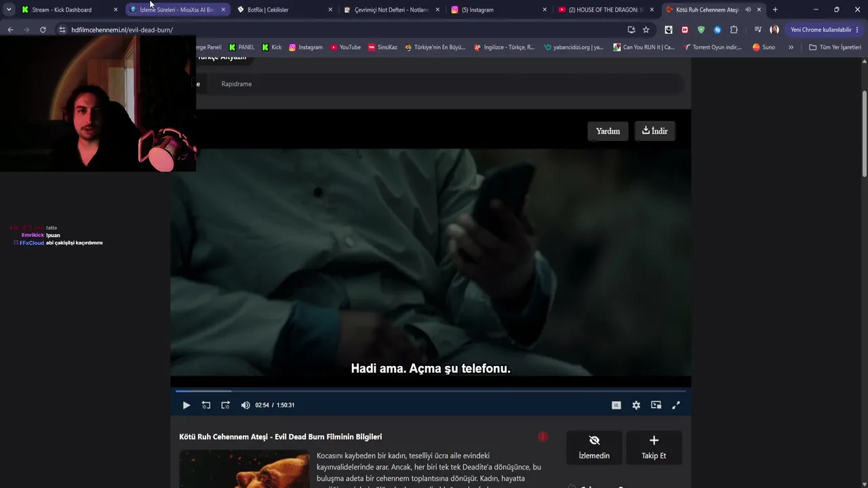The width and height of the screenshot is (868, 488).
Task: Close the Stream - Kick Dashboard tab
Action: click(116, 10)
